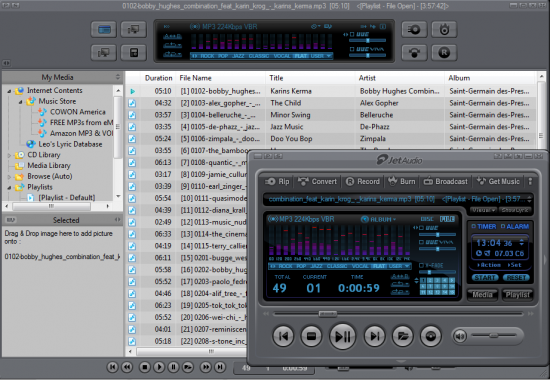Click the disc Rip button in main window
550x380 pixels.
pos(414,29)
